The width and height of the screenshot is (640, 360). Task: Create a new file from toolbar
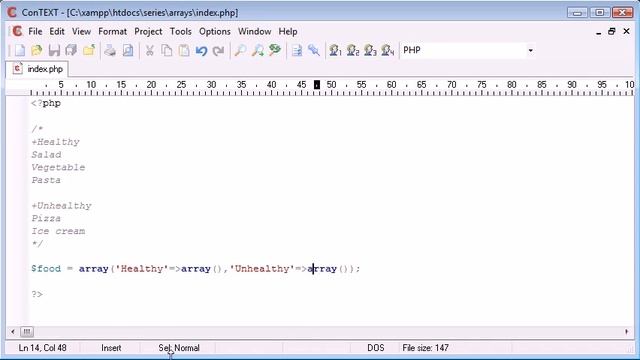(x=20, y=51)
